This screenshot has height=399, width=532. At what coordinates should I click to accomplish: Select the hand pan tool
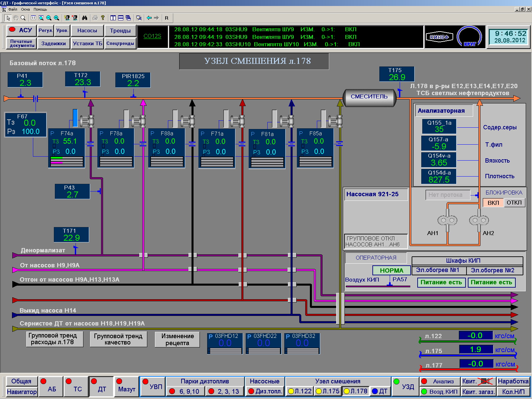pos(16,18)
